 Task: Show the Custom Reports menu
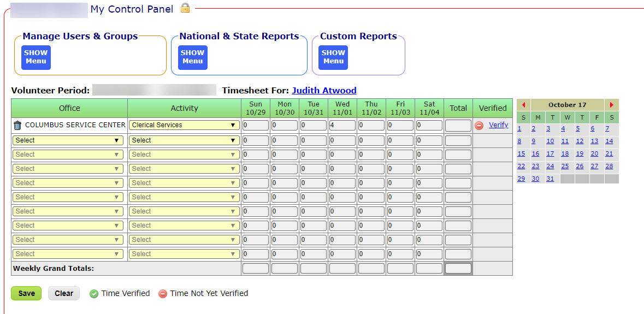(333, 57)
